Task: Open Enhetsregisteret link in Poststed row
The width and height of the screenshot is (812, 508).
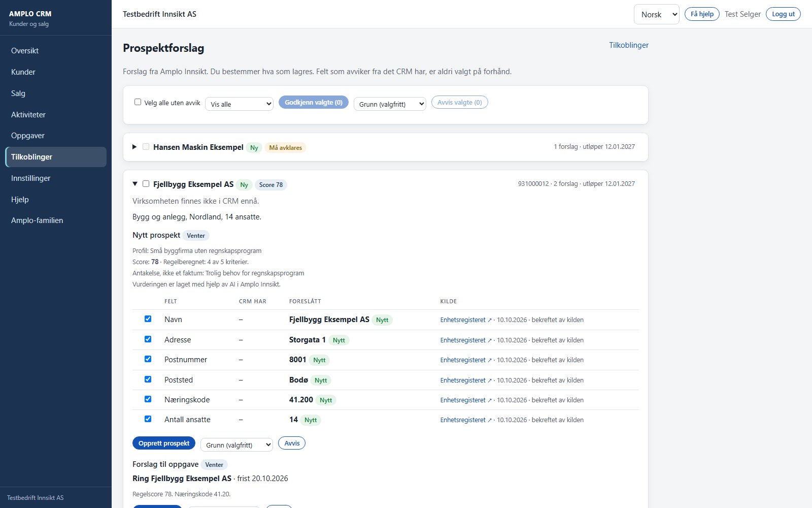Action: coord(466,380)
